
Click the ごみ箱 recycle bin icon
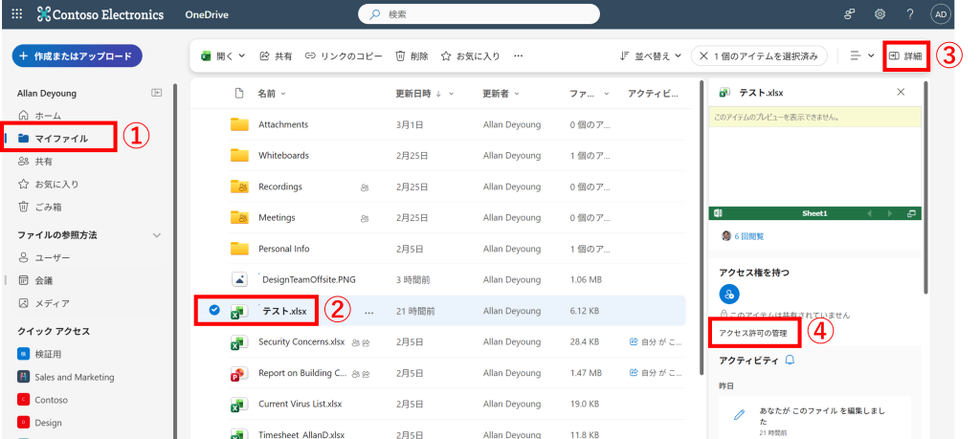point(24,207)
